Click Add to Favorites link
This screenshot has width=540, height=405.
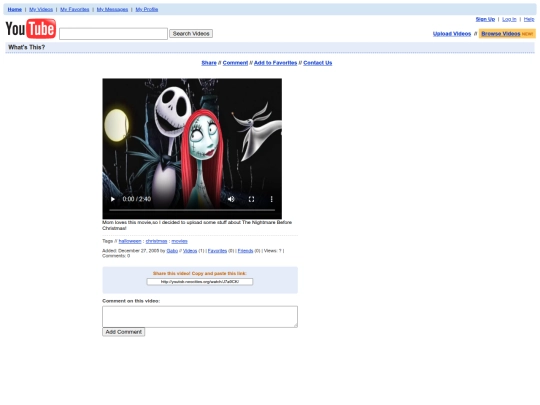(x=276, y=63)
